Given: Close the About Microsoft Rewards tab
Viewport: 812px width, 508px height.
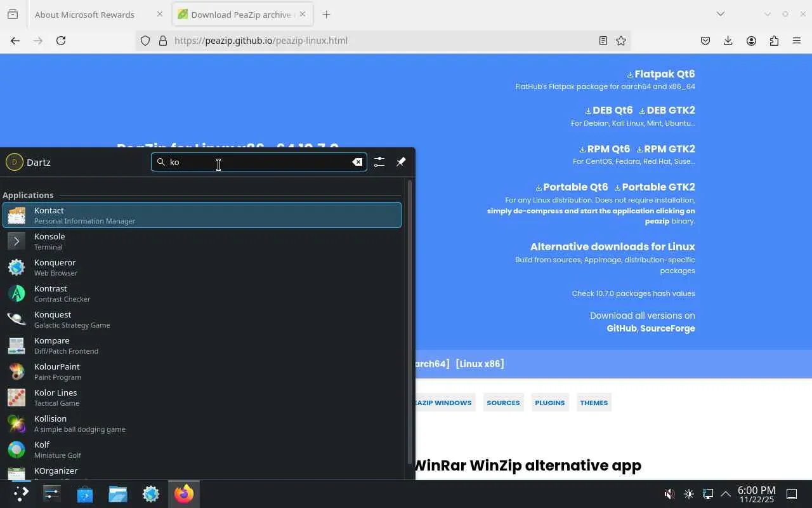Looking at the screenshot, I should click(x=160, y=14).
